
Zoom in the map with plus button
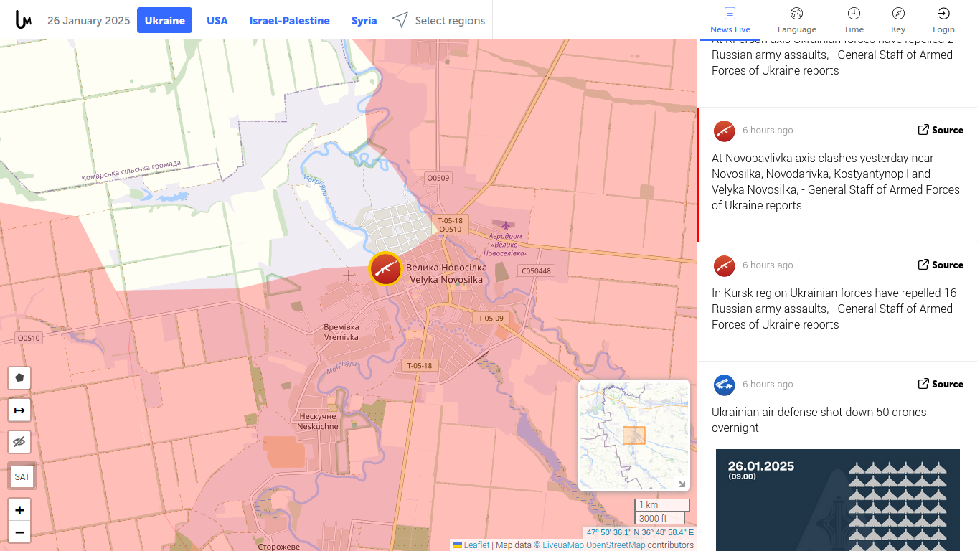19,510
